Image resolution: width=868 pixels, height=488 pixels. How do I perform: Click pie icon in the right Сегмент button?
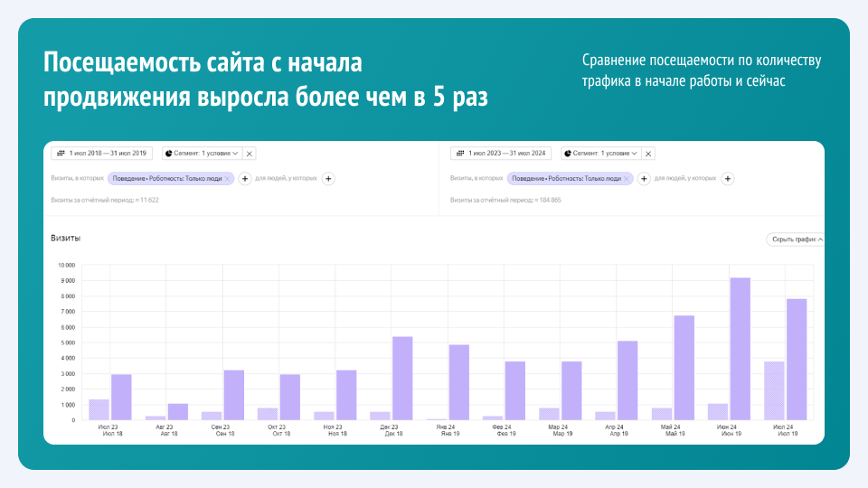click(x=568, y=154)
